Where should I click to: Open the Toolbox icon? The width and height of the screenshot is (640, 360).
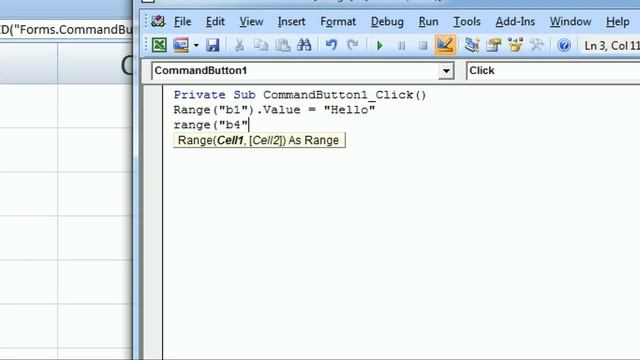coord(537,45)
